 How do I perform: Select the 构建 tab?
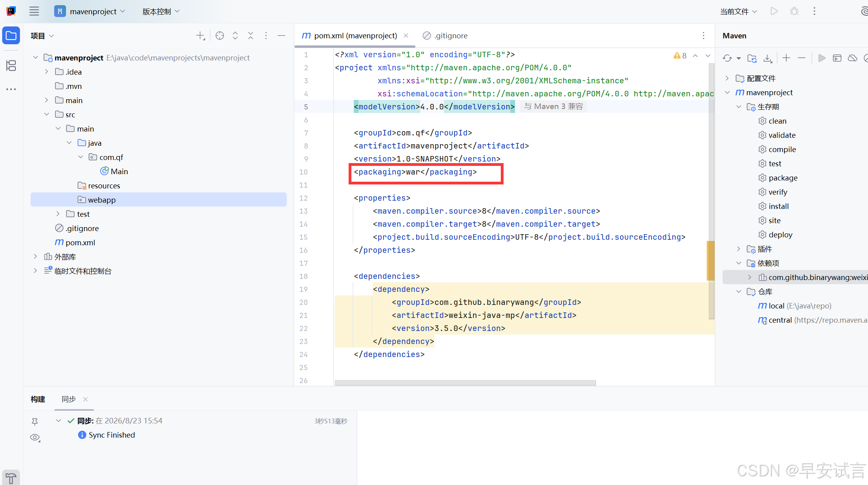[x=38, y=399]
